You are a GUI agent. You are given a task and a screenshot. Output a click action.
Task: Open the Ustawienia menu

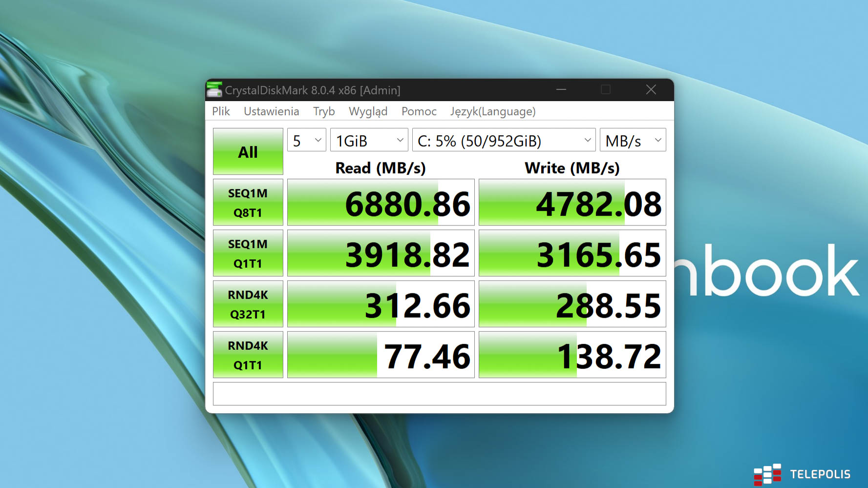271,111
